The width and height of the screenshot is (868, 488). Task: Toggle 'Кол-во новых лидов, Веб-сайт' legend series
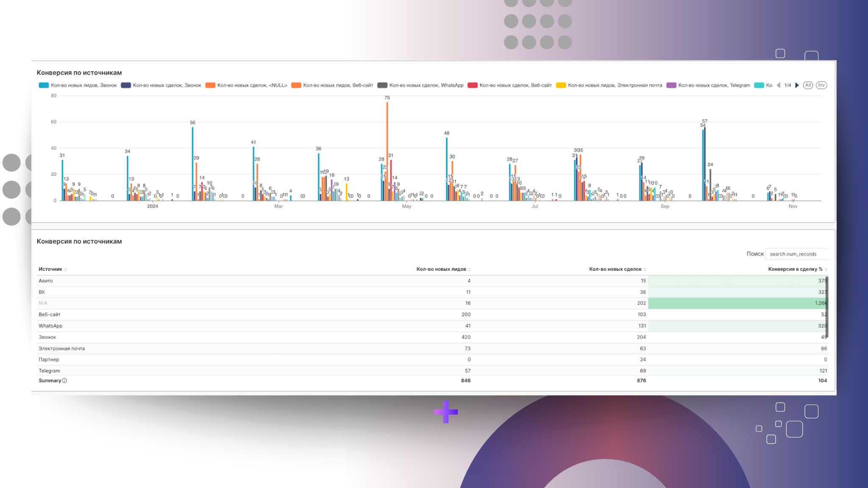[338, 85]
